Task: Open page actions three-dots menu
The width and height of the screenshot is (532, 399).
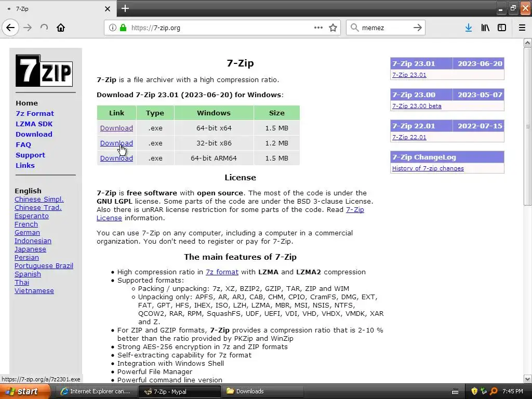Action: pos(318,28)
